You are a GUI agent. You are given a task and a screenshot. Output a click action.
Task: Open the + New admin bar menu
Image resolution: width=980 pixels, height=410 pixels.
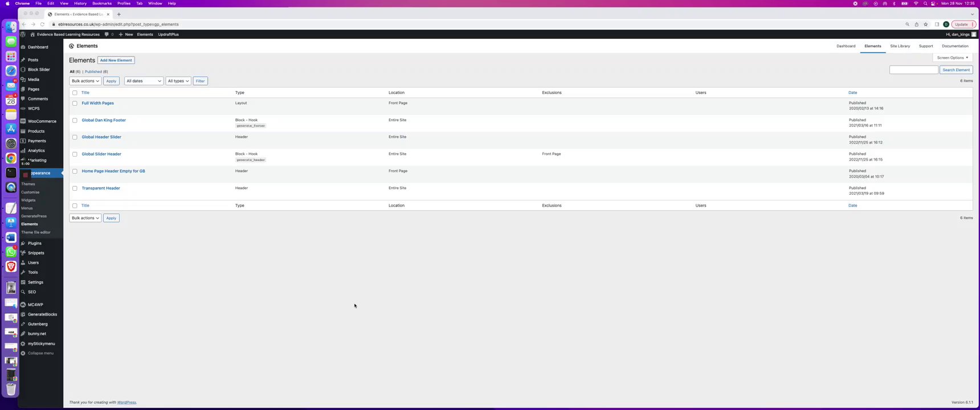click(x=126, y=34)
